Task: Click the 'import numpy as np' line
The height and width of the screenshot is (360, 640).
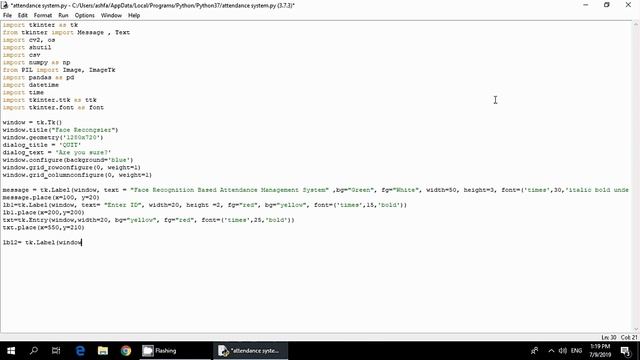Action: tap(36, 62)
